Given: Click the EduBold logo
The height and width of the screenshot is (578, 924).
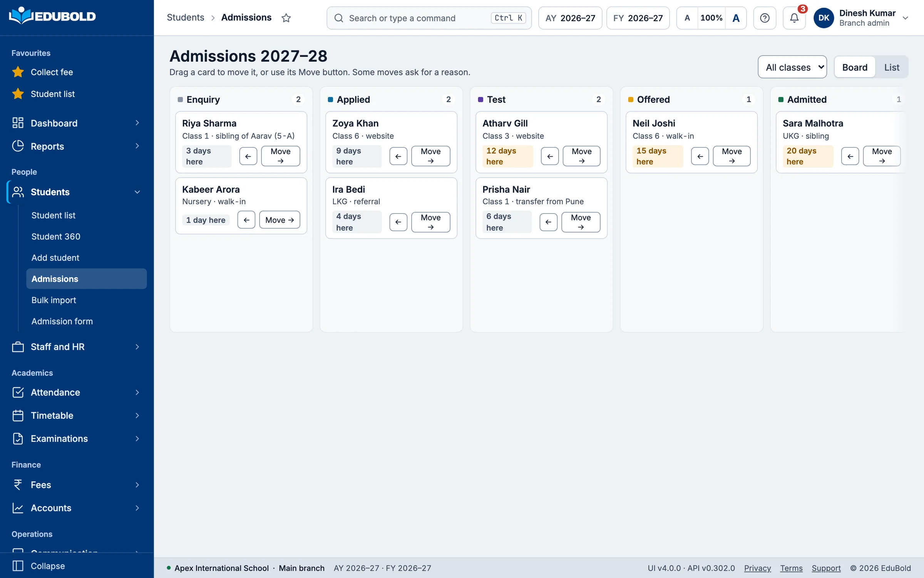Looking at the screenshot, I should (52, 16).
